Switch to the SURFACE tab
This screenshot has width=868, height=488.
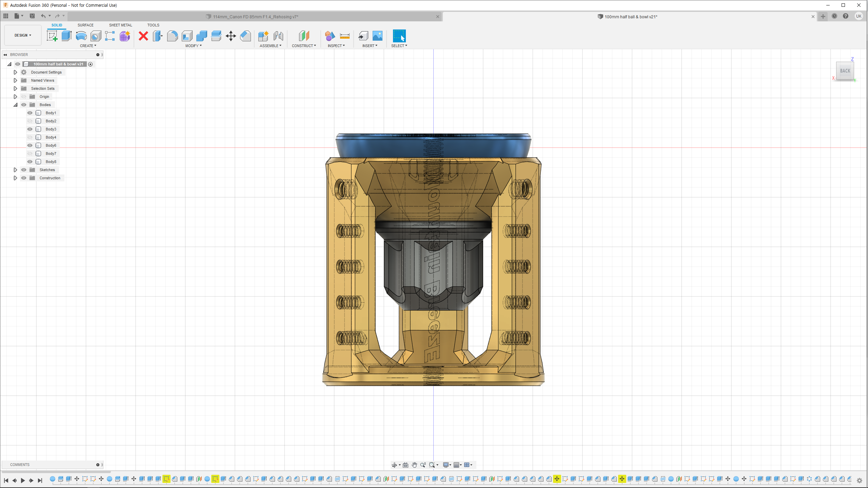pos(85,25)
